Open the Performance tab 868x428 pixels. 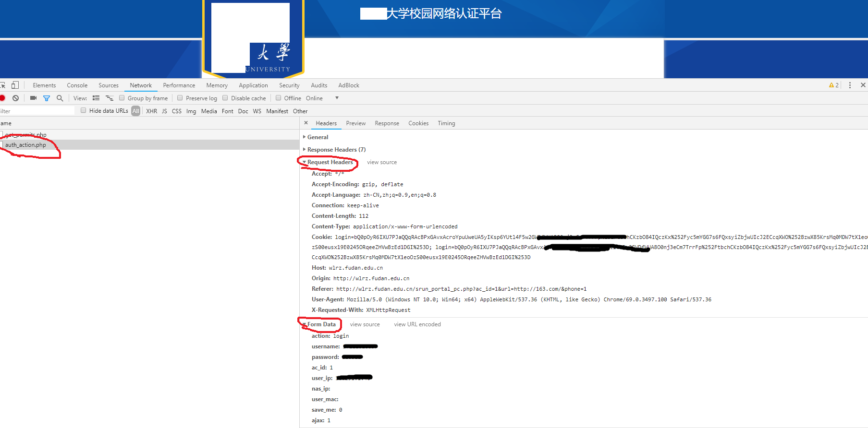tap(179, 85)
